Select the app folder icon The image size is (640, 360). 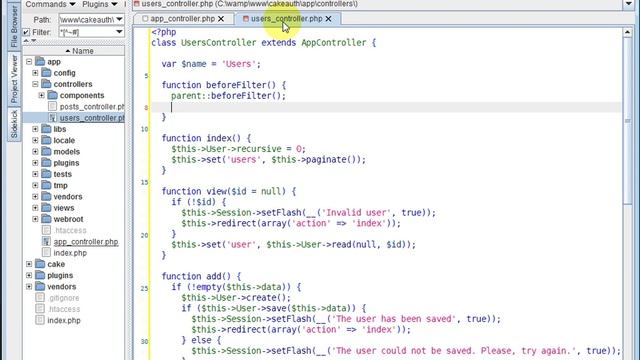pos(40,62)
